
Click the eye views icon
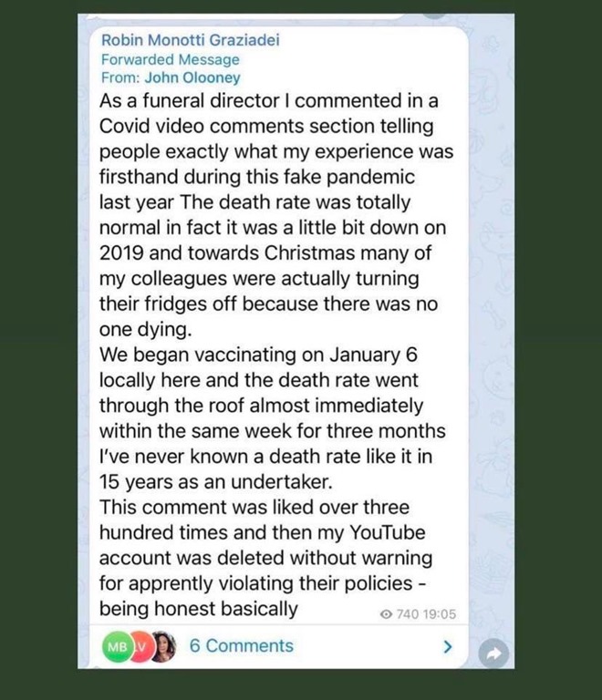384,614
